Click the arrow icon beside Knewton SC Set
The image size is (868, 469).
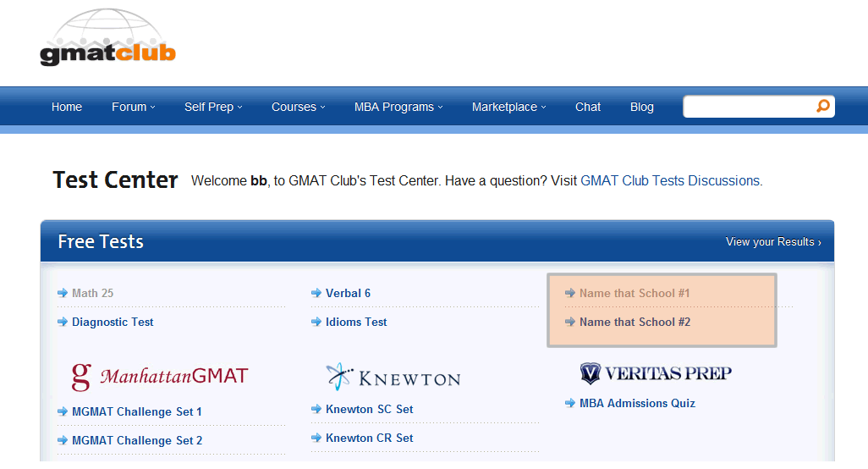(316, 409)
